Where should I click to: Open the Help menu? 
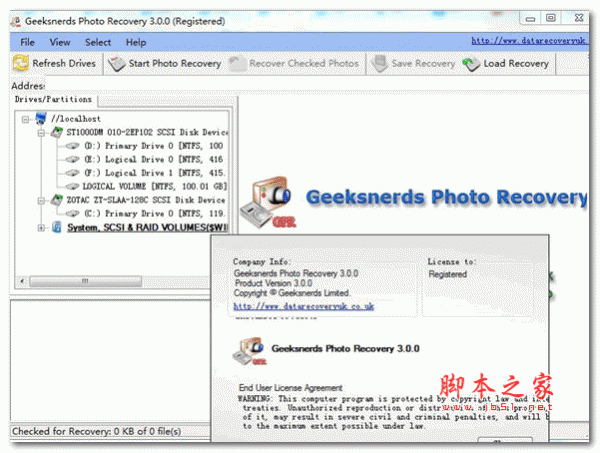(136, 42)
